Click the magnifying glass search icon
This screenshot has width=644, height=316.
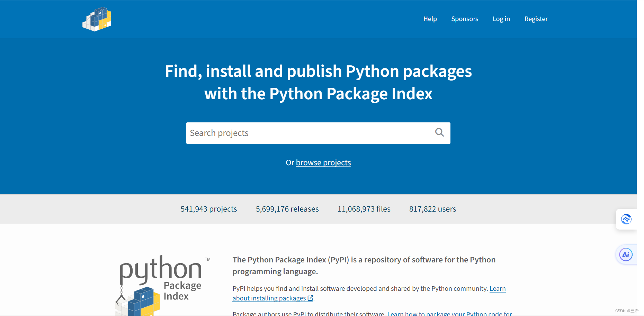tap(439, 132)
